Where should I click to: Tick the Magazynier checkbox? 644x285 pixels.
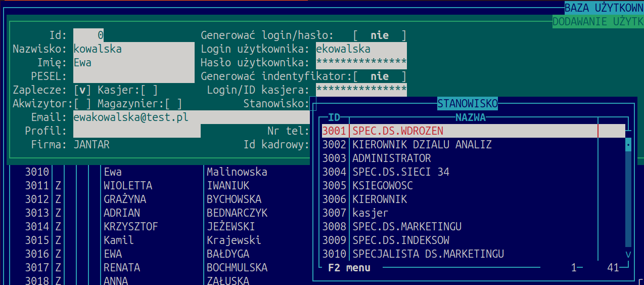tap(173, 104)
